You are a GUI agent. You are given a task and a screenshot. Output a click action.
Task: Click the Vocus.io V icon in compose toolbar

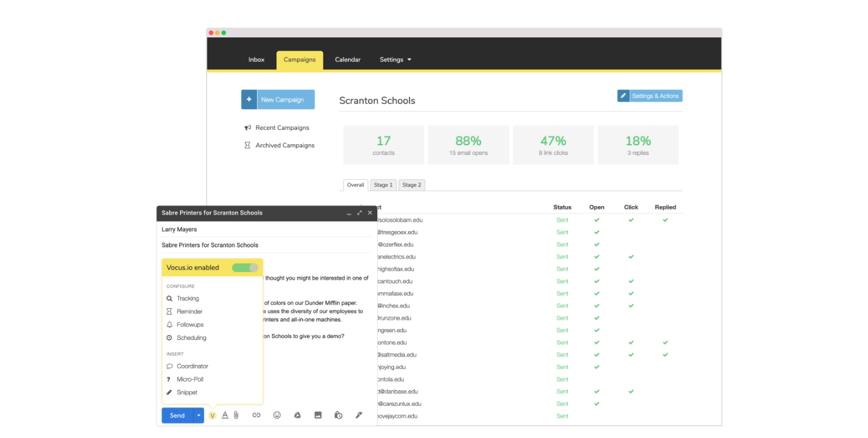point(212,415)
